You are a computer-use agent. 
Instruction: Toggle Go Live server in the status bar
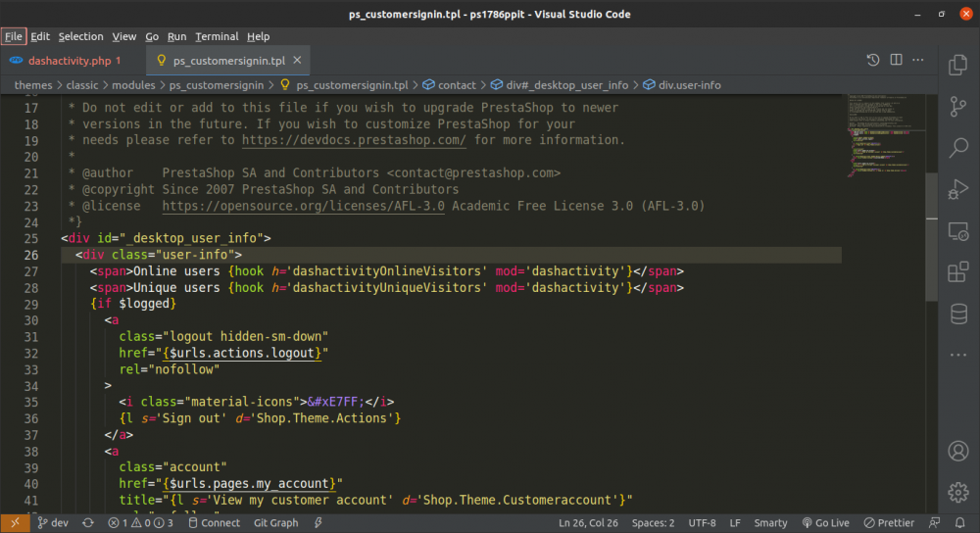point(825,523)
